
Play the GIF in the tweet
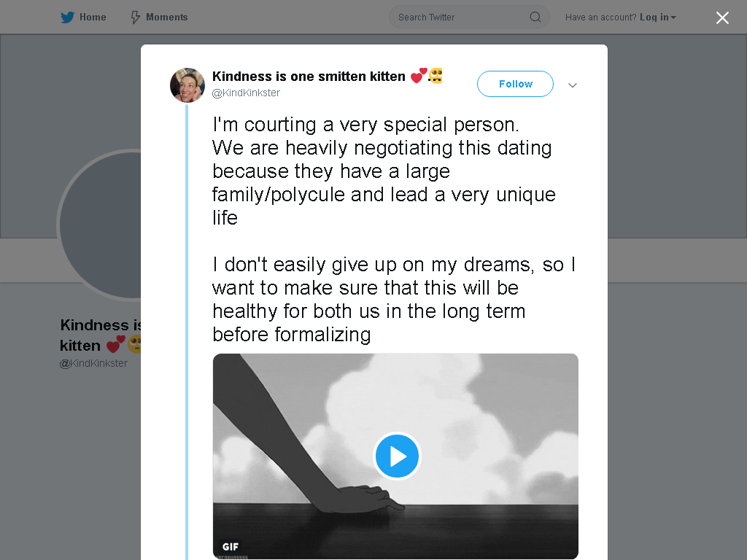(397, 456)
